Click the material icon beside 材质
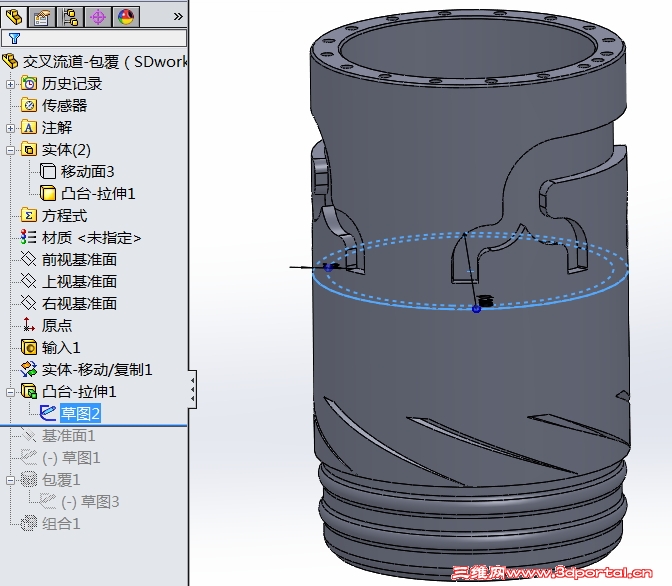The width and height of the screenshot is (672, 586). click(29, 237)
